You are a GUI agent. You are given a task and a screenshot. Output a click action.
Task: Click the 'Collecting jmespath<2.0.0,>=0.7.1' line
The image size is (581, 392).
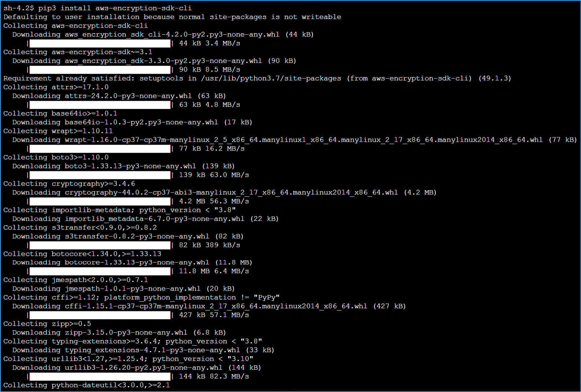click(76, 280)
